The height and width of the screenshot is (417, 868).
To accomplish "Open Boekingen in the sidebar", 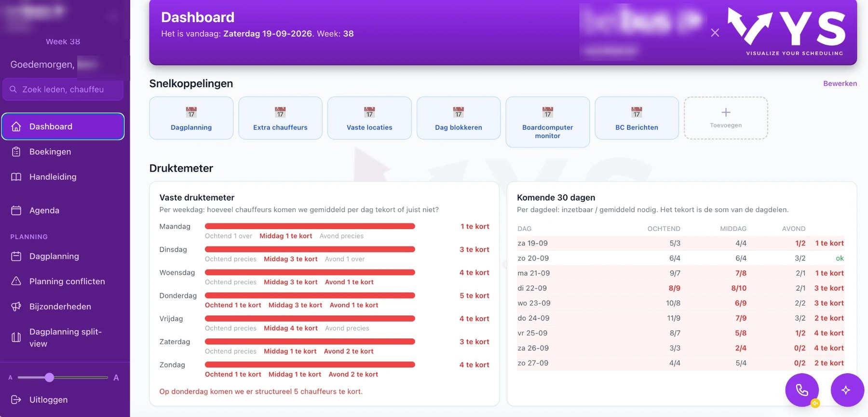I will point(63,151).
